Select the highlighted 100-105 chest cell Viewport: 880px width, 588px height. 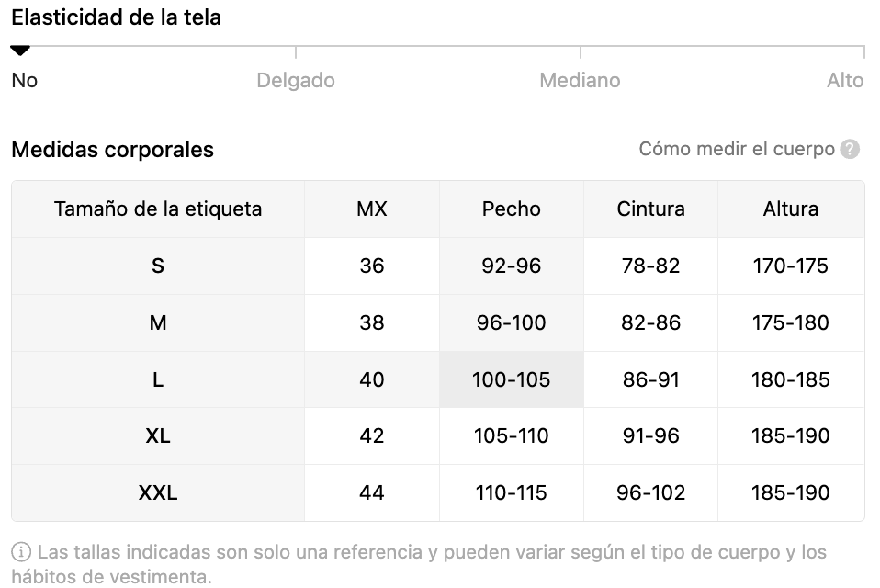pyautogui.click(x=512, y=379)
